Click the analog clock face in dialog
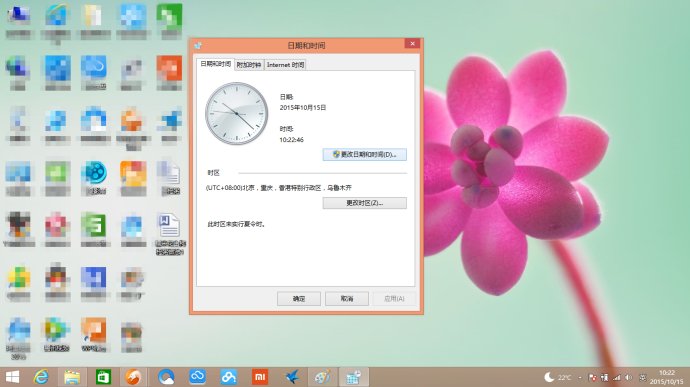The width and height of the screenshot is (690, 387). 236,114
